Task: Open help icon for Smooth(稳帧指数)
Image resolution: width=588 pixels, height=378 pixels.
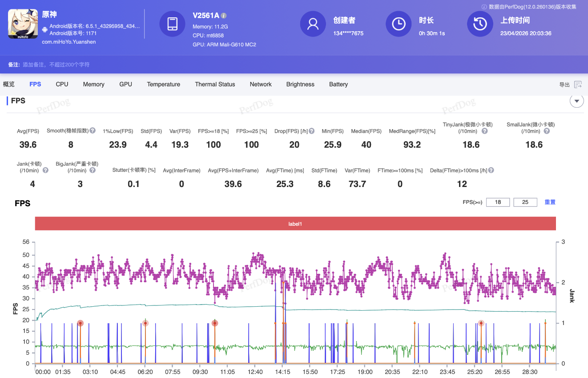Action: 93,131
